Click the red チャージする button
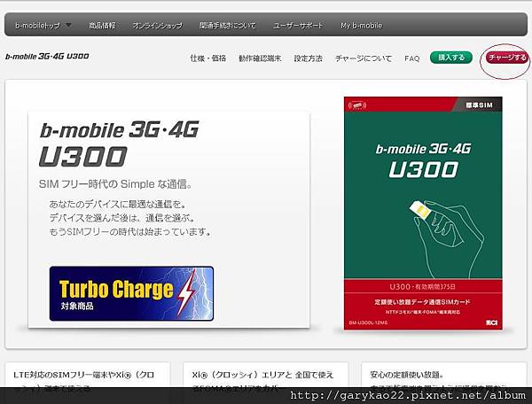 click(507, 58)
